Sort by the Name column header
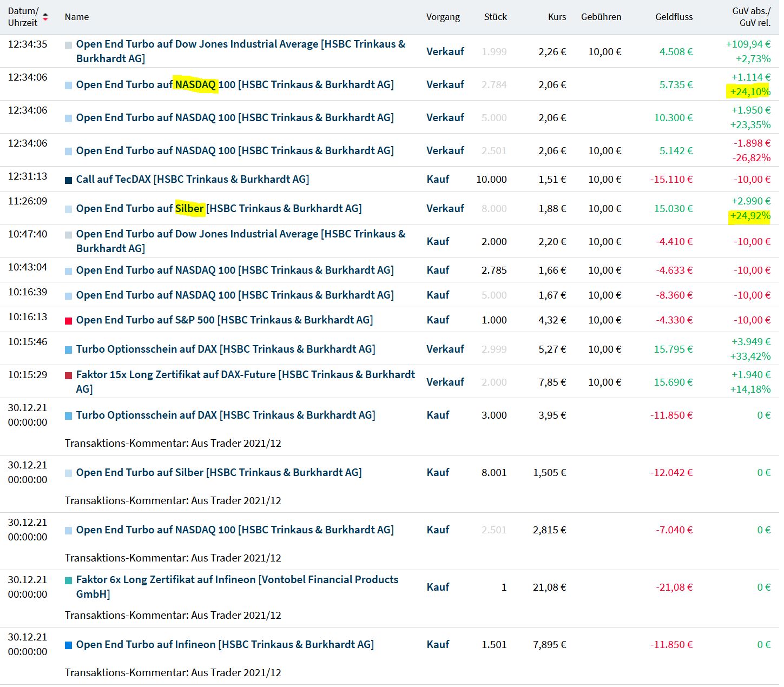 coord(77,17)
